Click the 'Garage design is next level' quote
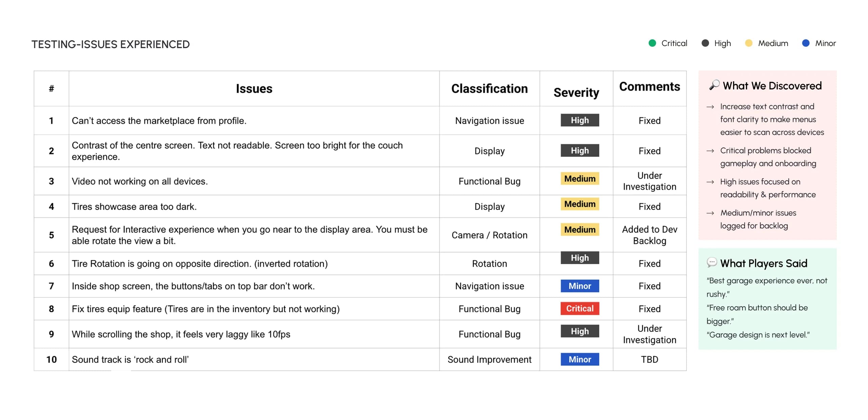 pos(758,335)
